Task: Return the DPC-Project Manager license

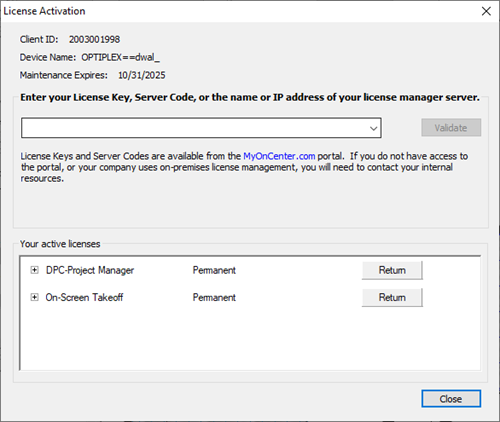Action: coord(392,270)
